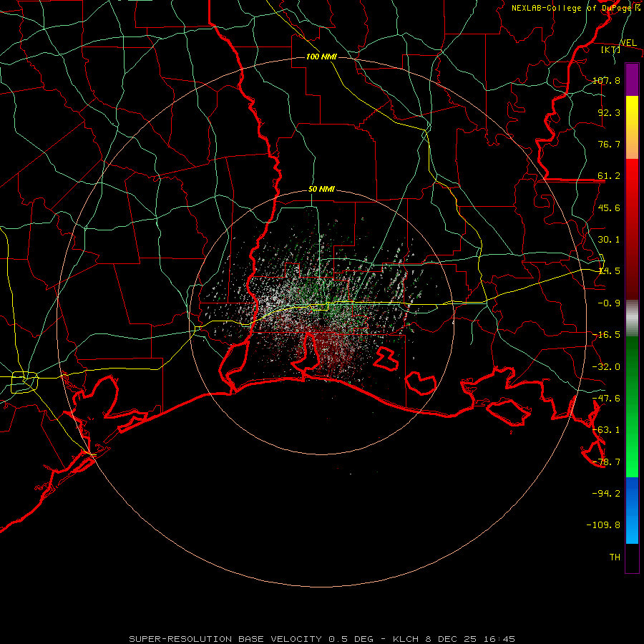Click the -0.9 velocity scale value
Screen dimensions: 644x644
[x=609, y=303]
